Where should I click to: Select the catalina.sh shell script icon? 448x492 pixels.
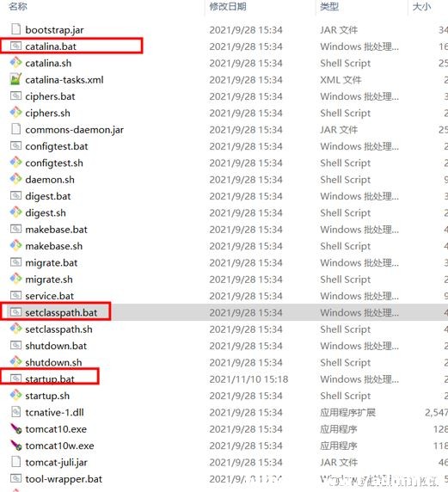(15, 63)
